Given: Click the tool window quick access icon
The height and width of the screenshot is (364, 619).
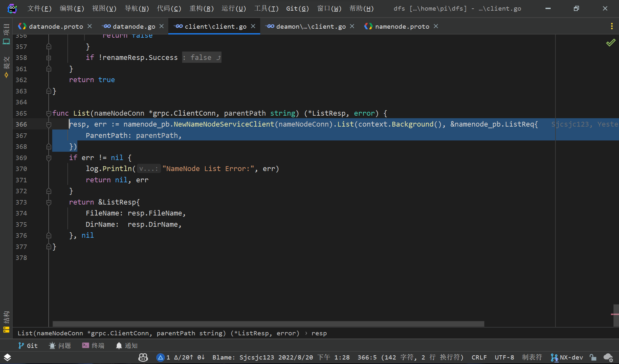Looking at the screenshot, I should [x=7, y=357].
